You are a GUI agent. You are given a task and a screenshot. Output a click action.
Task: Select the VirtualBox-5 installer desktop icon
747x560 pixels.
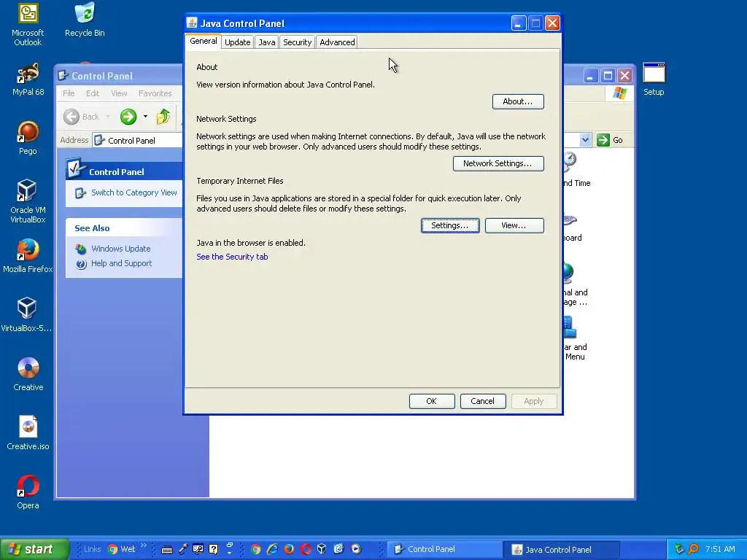[x=27, y=314]
